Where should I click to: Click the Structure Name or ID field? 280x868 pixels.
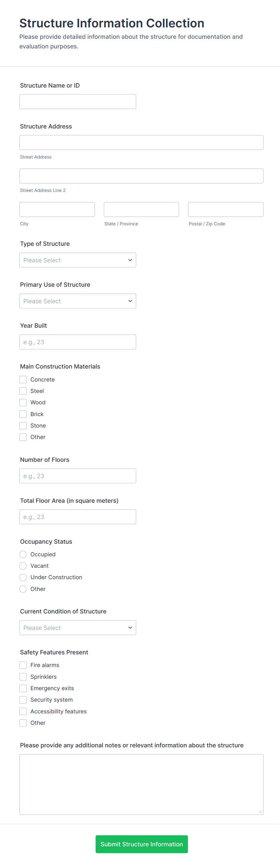click(78, 101)
